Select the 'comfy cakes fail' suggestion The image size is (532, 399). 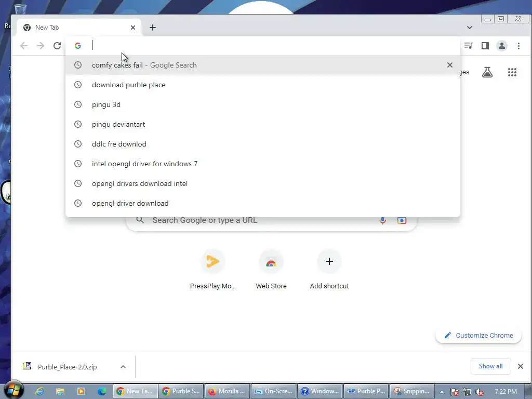pos(262,65)
